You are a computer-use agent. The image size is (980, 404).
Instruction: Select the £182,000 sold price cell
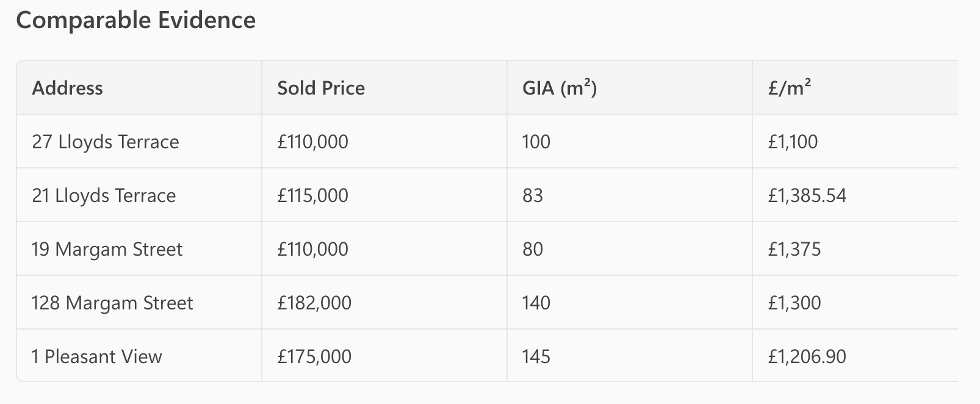coord(314,303)
